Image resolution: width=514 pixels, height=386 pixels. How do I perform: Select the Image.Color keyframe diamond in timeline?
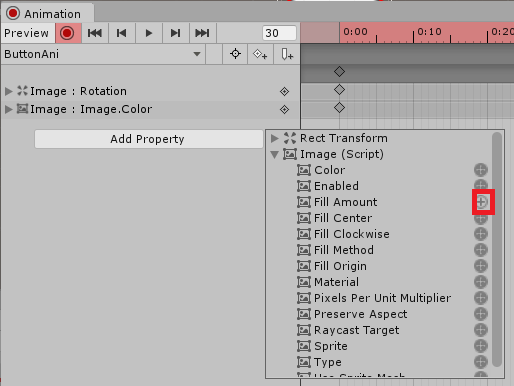coord(339,108)
